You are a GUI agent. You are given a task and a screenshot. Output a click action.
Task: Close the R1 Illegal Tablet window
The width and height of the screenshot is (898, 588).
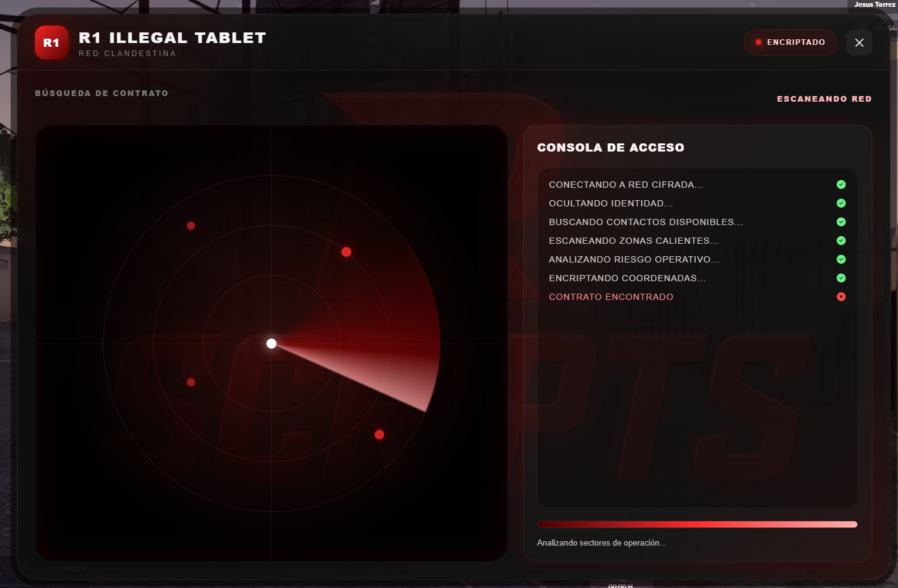(859, 42)
